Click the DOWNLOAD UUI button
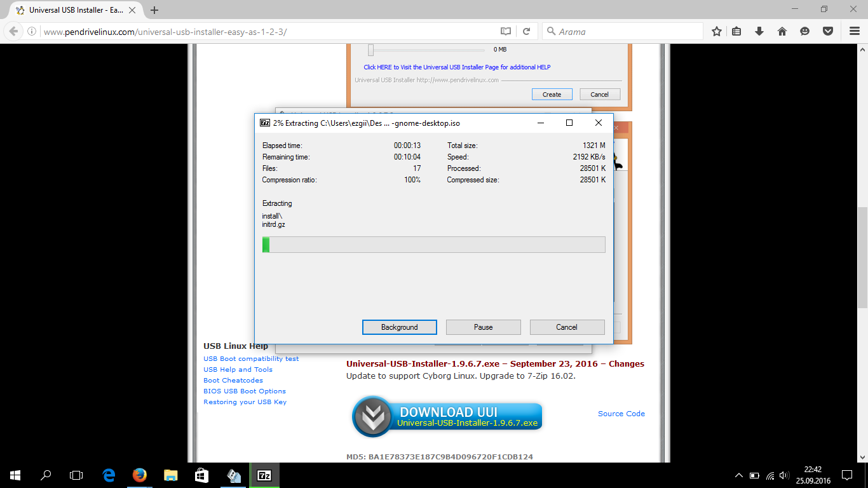Viewport: 868px width, 488px height. [447, 416]
